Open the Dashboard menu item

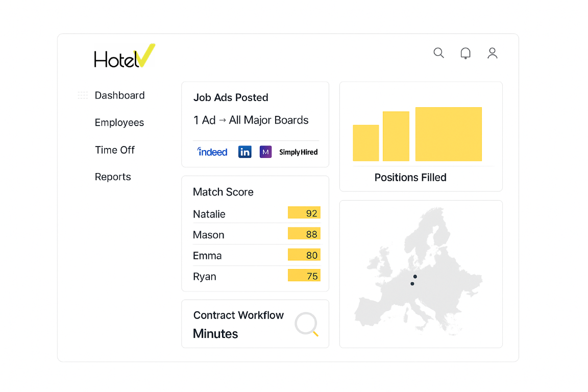click(x=119, y=95)
